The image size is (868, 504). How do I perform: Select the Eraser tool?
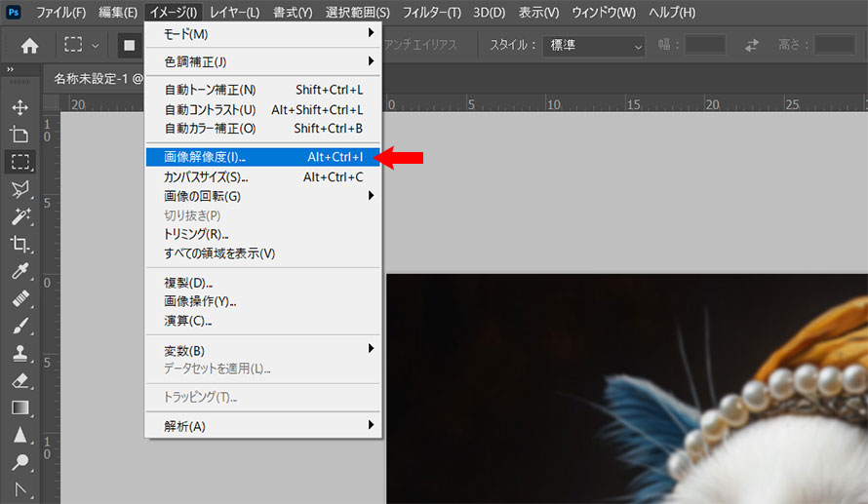point(20,380)
